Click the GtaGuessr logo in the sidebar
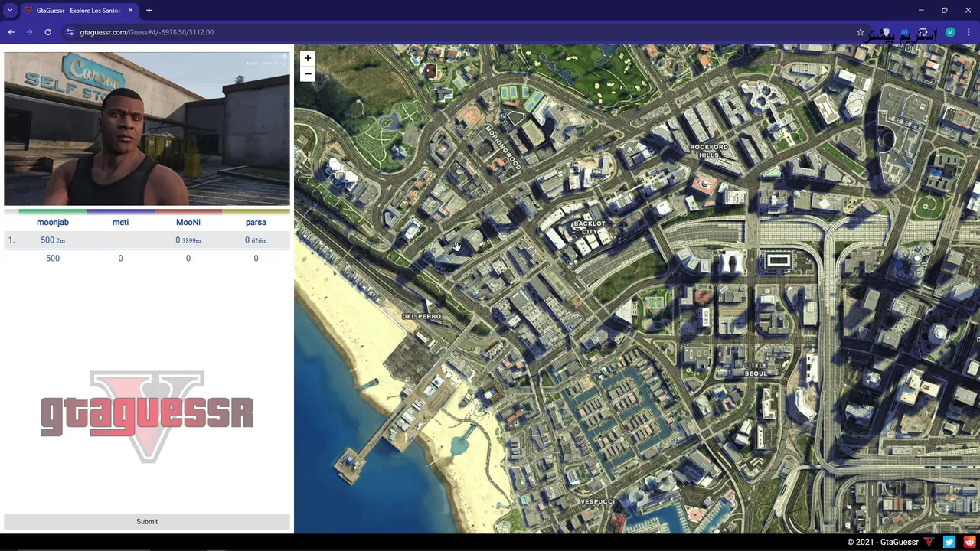The image size is (980, 551). pos(147,417)
